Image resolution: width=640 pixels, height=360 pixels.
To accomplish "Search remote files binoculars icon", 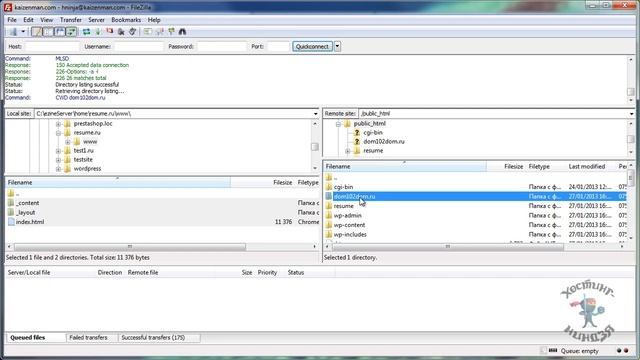I will (x=182, y=31).
